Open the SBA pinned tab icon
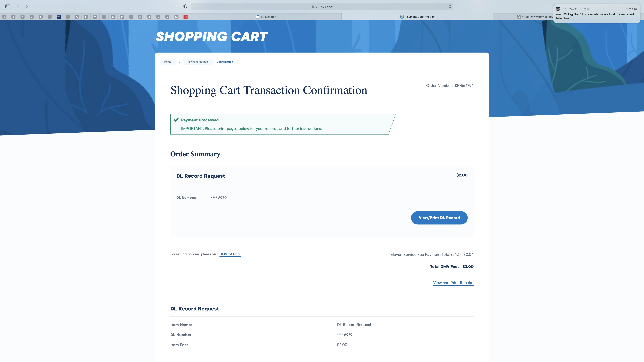Screen dimensions: 644x362 tap(59, 17)
